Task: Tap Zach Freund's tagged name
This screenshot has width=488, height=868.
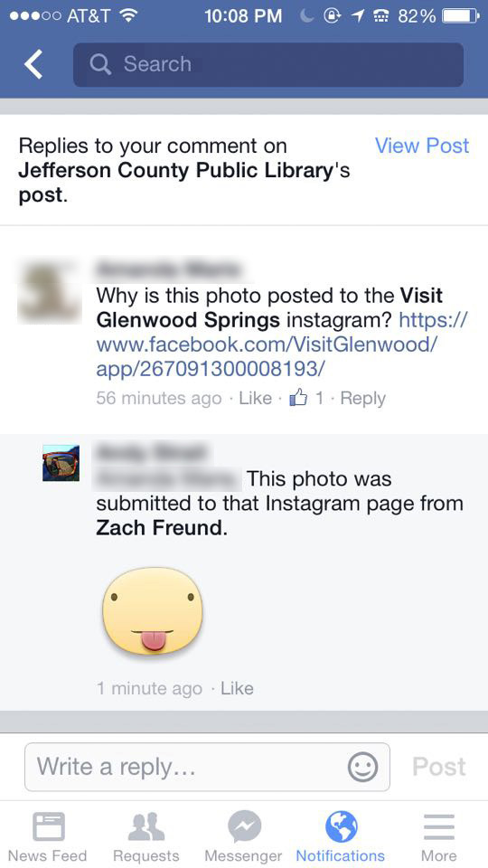Action: click(160, 528)
